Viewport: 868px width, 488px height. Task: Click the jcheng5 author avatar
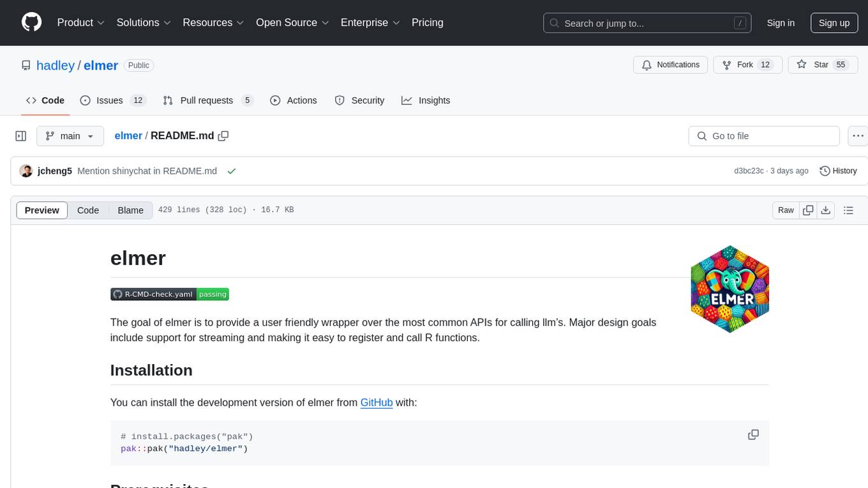(26, 171)
